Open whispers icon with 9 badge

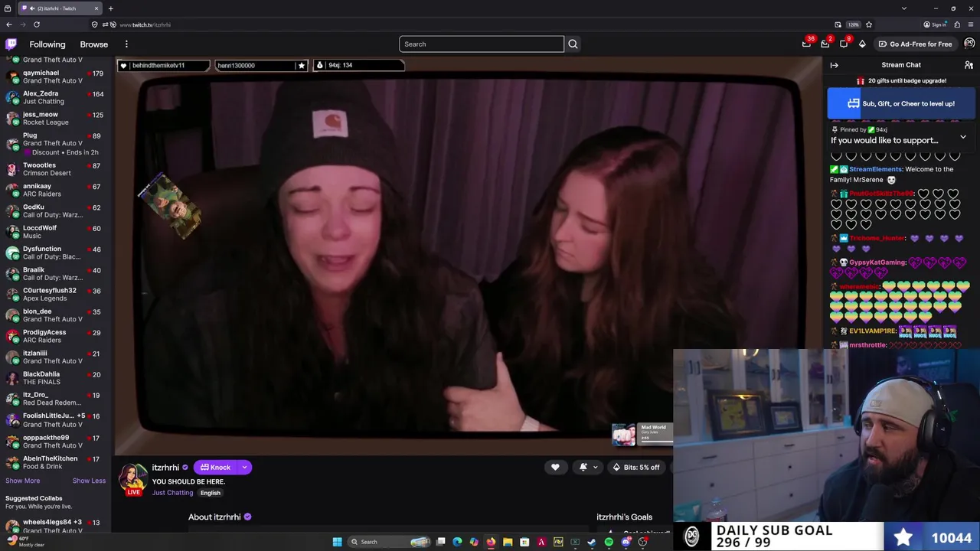click(844, 44)
